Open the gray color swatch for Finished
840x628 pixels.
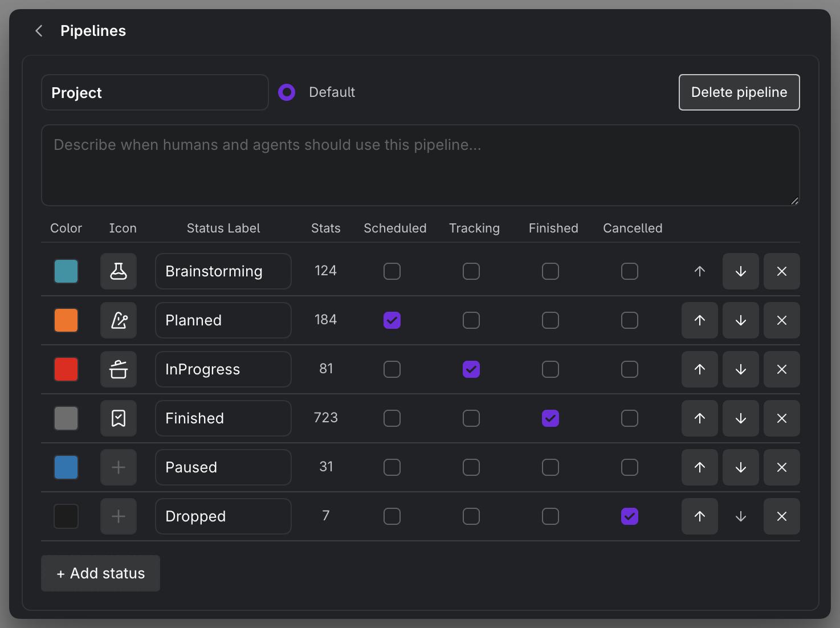coord(66,418)
